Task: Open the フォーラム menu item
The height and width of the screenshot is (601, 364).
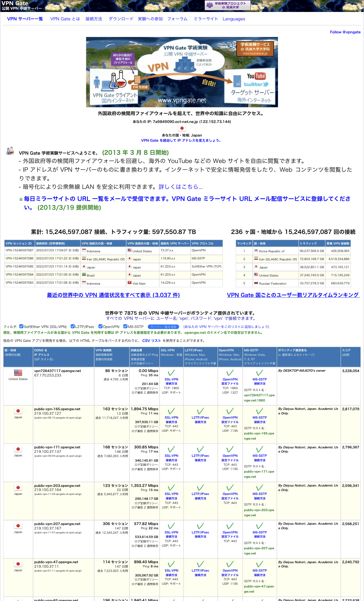Action: tap(177, 19)
